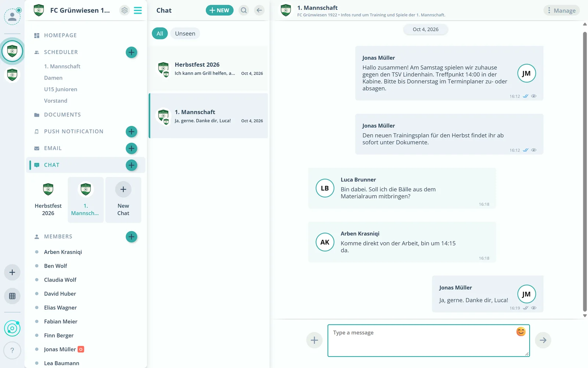Show All chats filter
The image size is (588, 368).
click(160, 33)
